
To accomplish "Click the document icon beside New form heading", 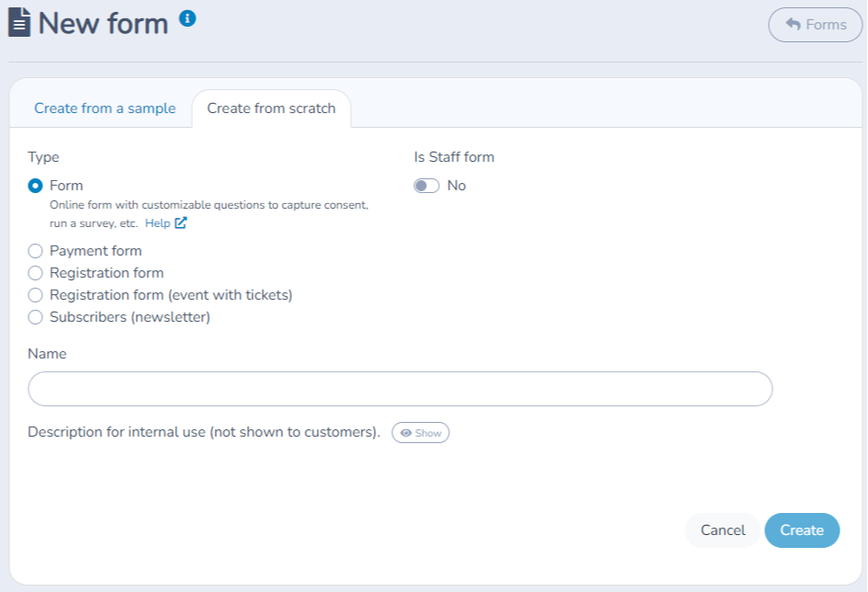I will (x=20, y=23).
